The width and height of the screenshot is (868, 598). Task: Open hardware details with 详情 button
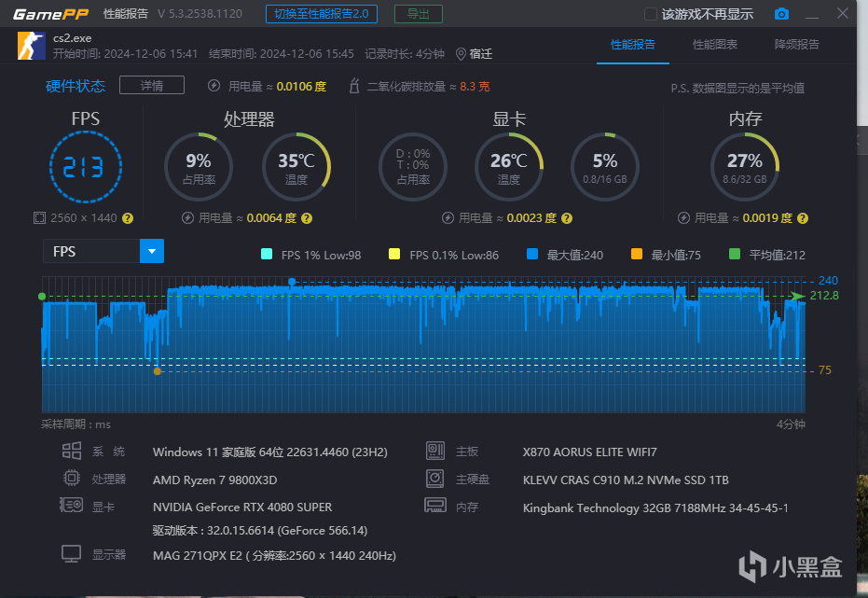(152, 85)
